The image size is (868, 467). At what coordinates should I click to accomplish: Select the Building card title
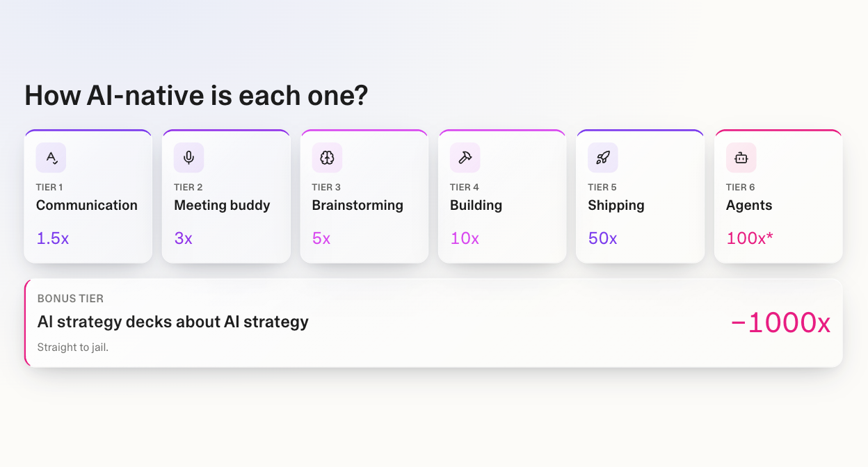point(476,206)
